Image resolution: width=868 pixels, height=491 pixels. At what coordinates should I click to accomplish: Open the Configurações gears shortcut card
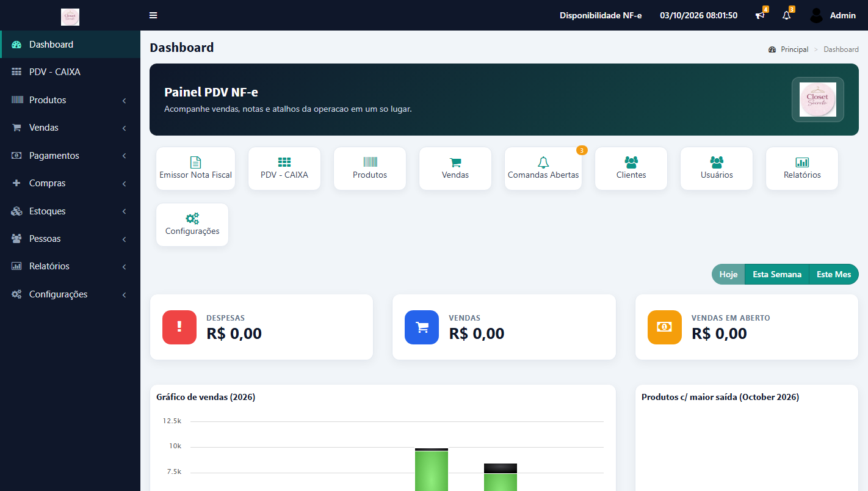(192, 225)
